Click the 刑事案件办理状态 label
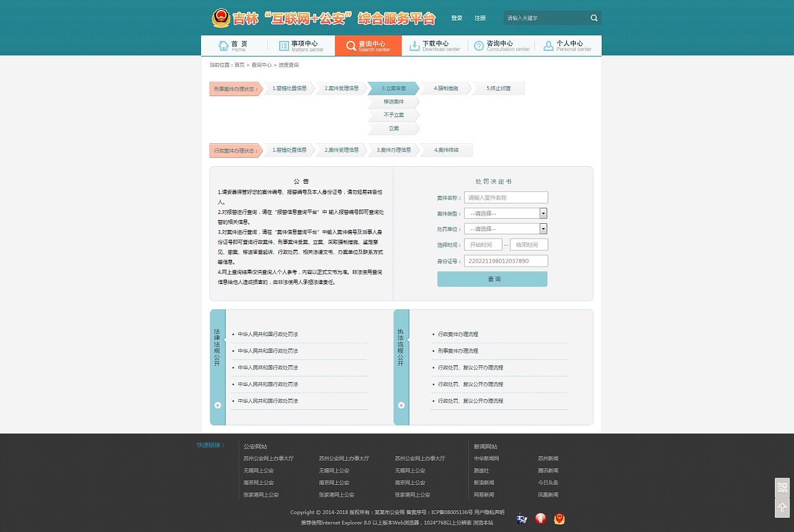The height and width of the screenshot is (532, 794). tap(236, 89)
